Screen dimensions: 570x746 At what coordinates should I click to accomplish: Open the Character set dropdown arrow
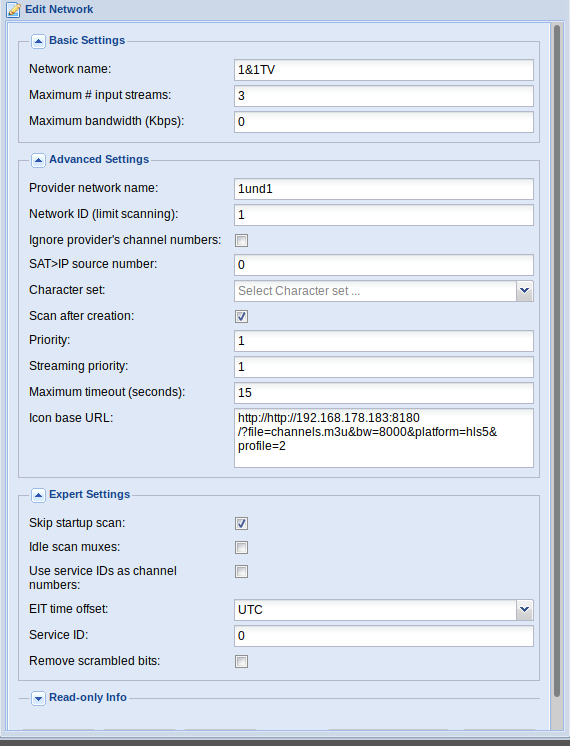point(524,291)
